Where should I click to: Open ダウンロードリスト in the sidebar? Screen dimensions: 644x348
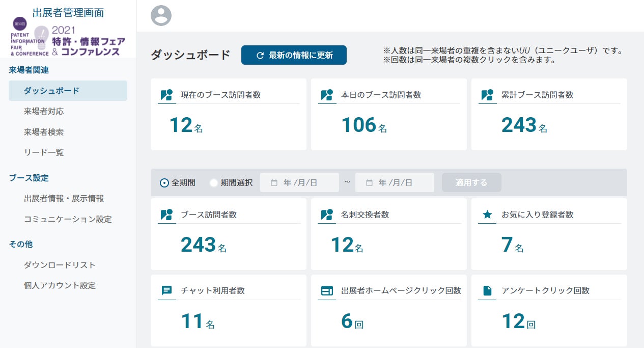60,265
